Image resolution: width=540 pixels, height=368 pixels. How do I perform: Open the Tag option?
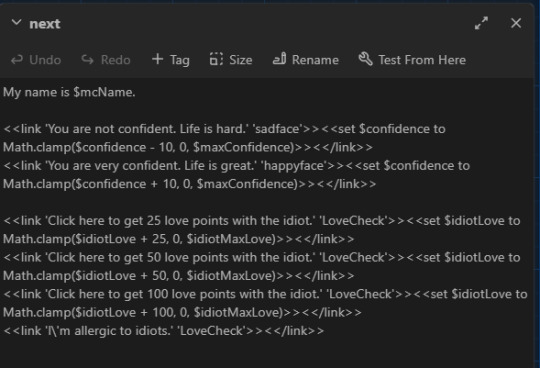pyautogui.click(x=171, y=60)
